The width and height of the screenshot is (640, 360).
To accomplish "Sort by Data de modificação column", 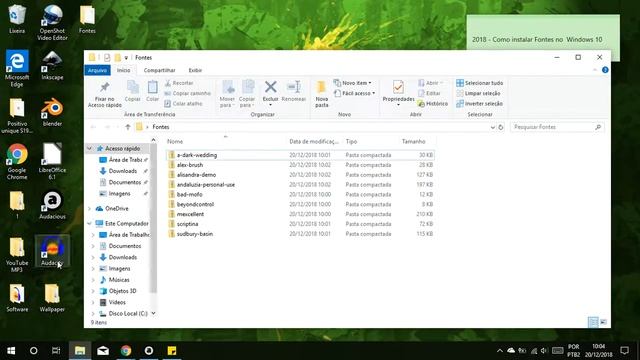I will (x=314, y=142).
